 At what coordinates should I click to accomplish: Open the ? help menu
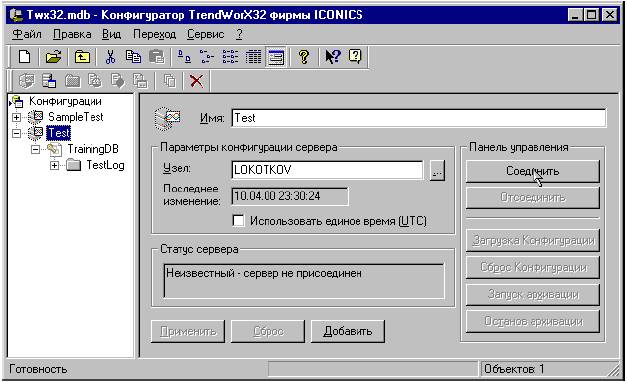239,34
